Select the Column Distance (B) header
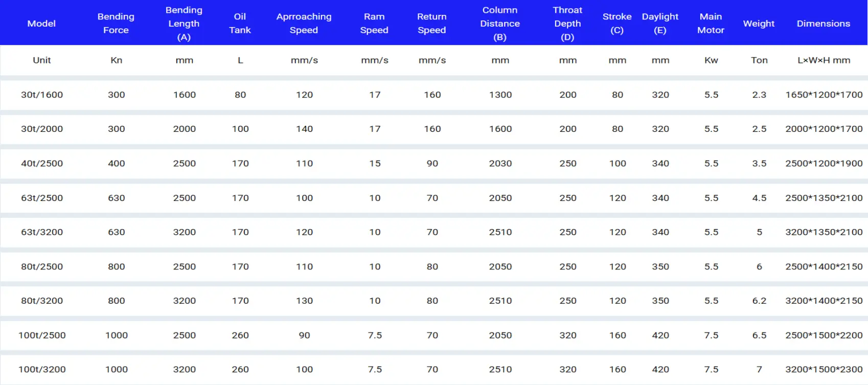868x385 pixels. coord(500,24)
